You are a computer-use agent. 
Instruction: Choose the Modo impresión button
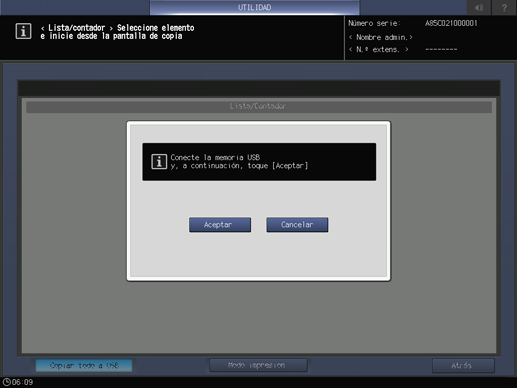point(258,365)
